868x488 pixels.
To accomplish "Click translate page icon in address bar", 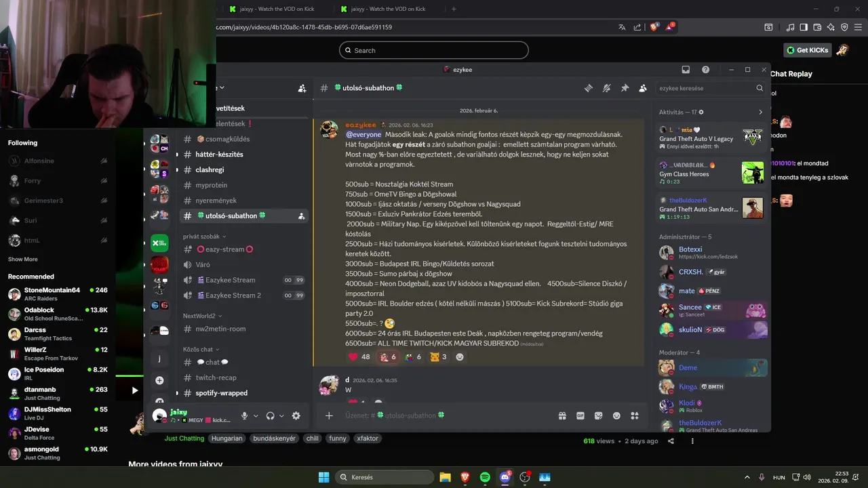I will (622, 27).
